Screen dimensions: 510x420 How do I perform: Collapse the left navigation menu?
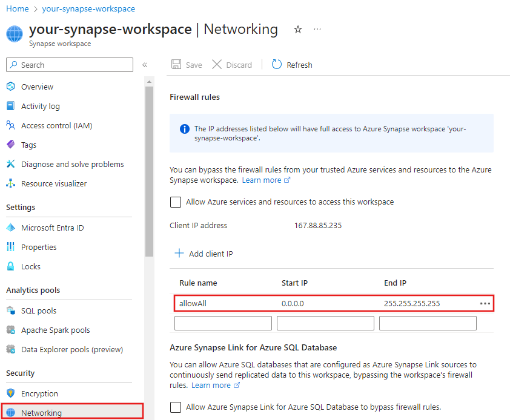tap(145, 65)
